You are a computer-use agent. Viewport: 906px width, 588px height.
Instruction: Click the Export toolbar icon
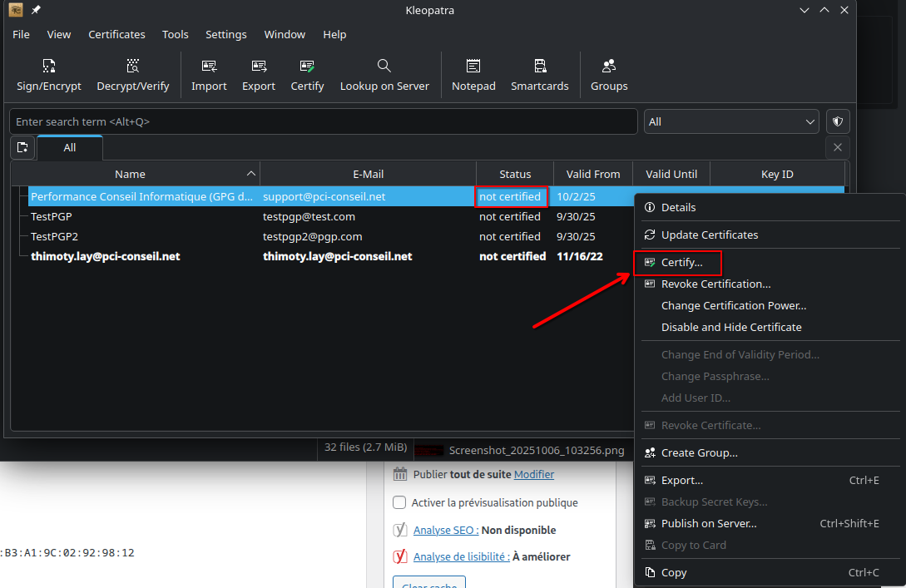click(259, 67)
